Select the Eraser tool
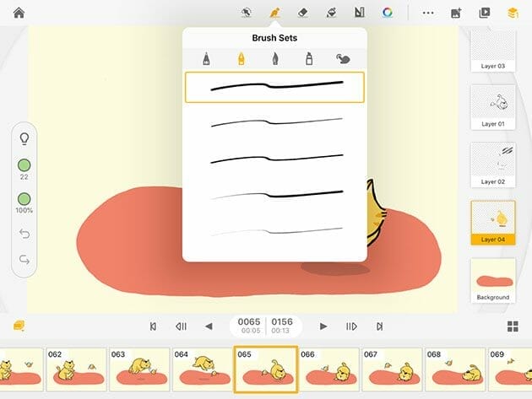 coord(303,13)
